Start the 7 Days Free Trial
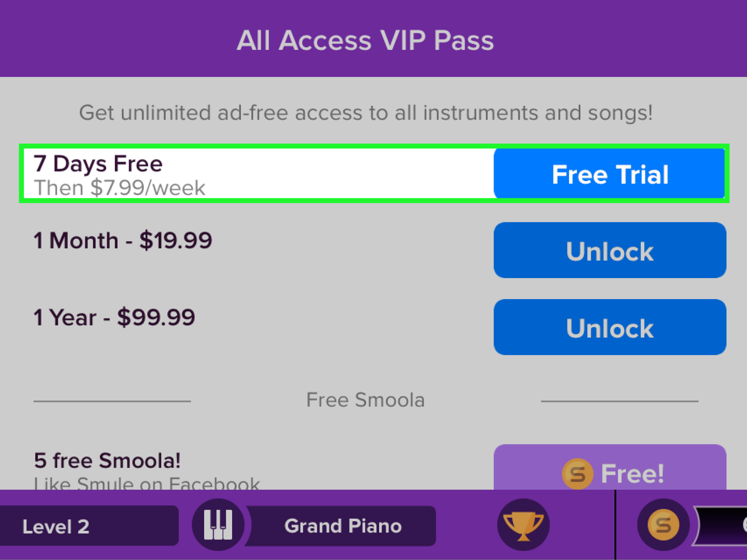 tap(610, 174)
